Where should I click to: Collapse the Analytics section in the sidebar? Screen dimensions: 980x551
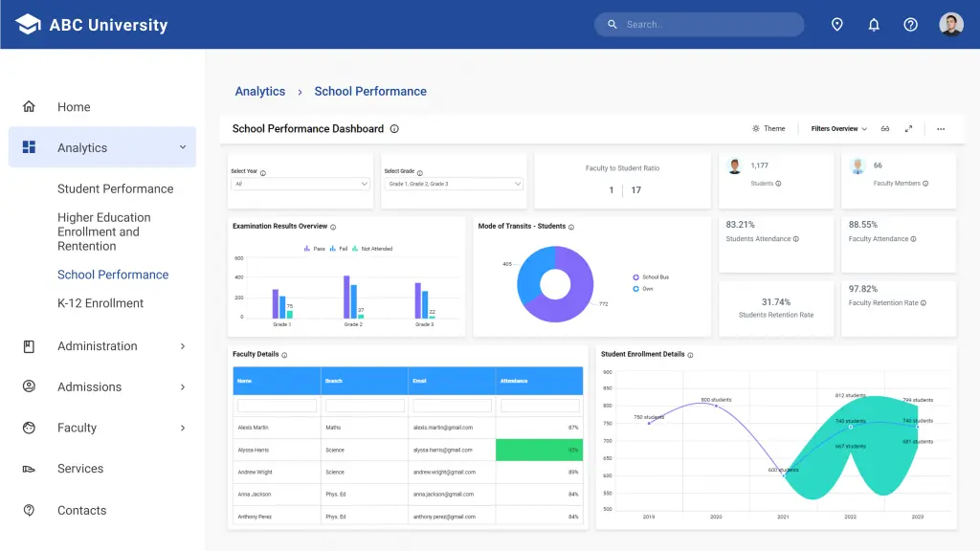182,147
